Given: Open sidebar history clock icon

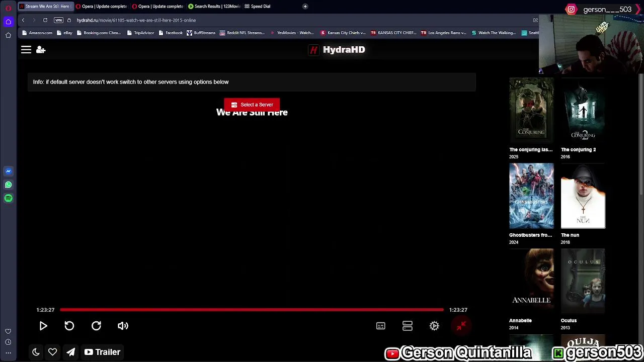Looking at the screenshot, I should tap(8, 342).
